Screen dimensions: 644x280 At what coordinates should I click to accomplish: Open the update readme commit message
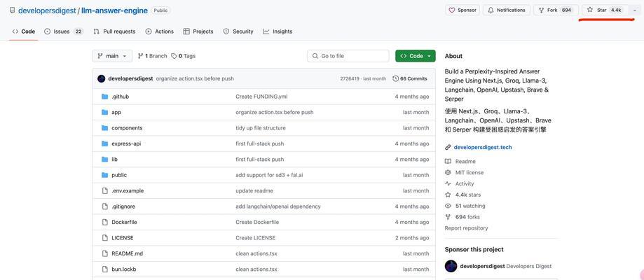coord(254,190)
